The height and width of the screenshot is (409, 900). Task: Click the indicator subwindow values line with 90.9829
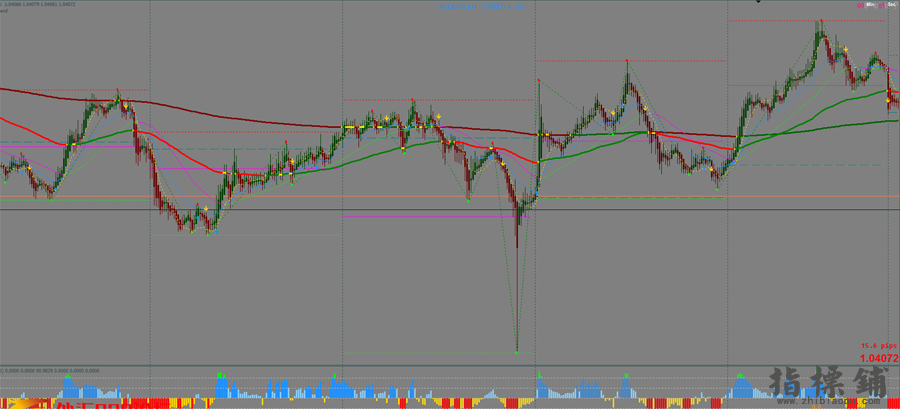pos(49,371)
